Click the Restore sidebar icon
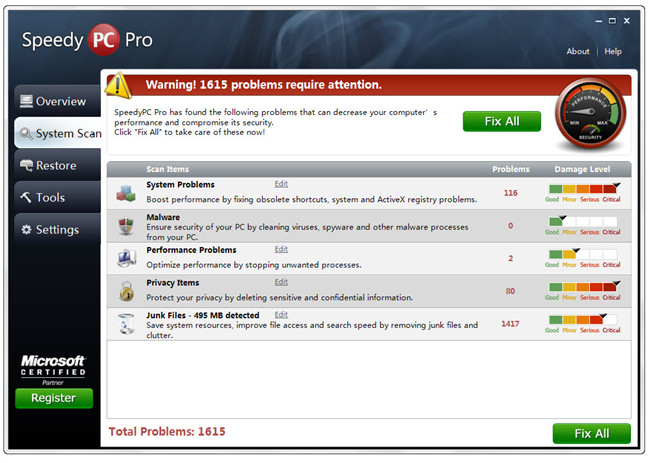This screenshot has height=463, width=650. coord(27,165)
